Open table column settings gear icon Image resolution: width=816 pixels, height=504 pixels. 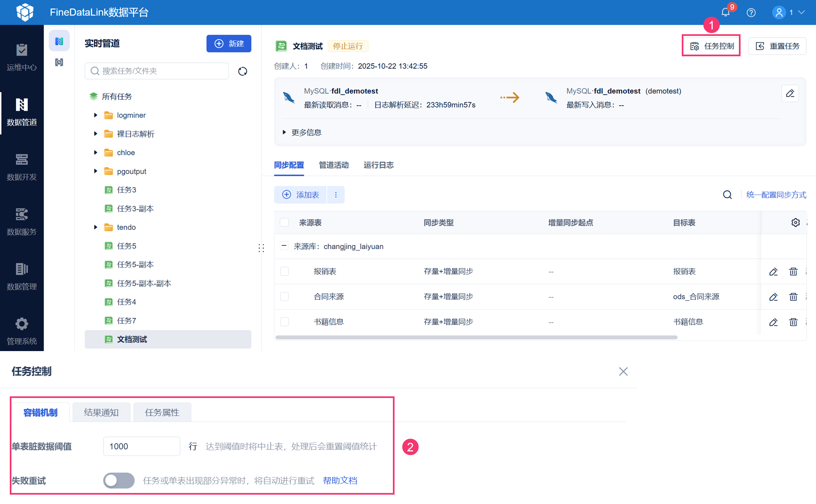point(795,223)
